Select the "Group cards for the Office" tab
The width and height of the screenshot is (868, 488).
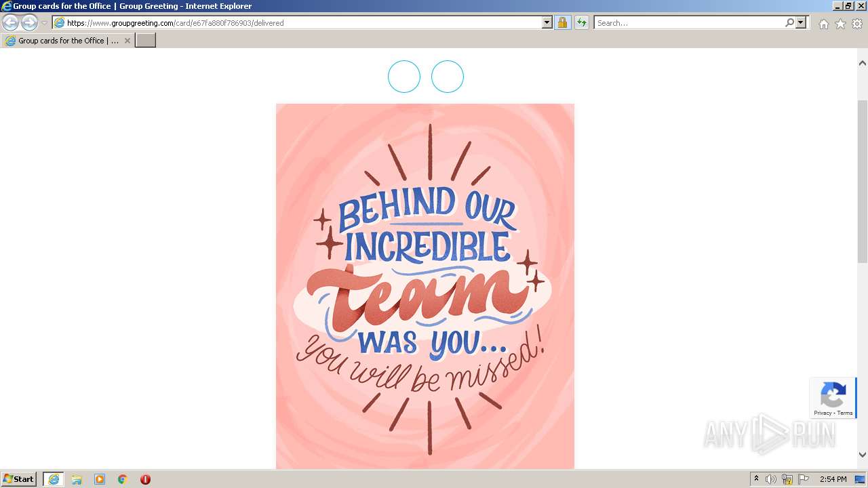pos(67,41)
